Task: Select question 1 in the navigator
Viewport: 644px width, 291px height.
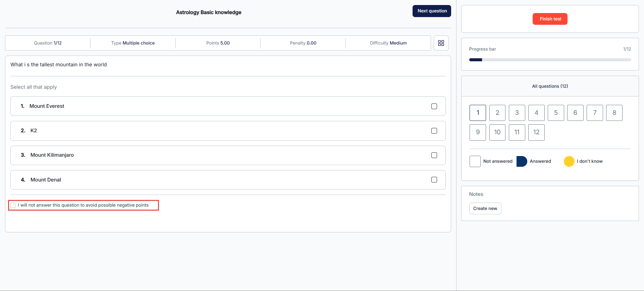Action: [x=478, y=113]
